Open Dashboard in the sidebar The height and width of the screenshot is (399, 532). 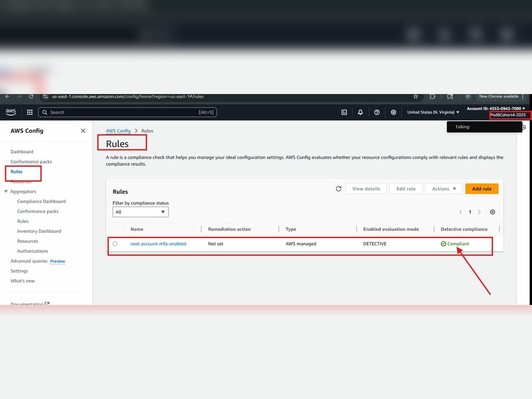pyautogui.click(x=22, y=152)
